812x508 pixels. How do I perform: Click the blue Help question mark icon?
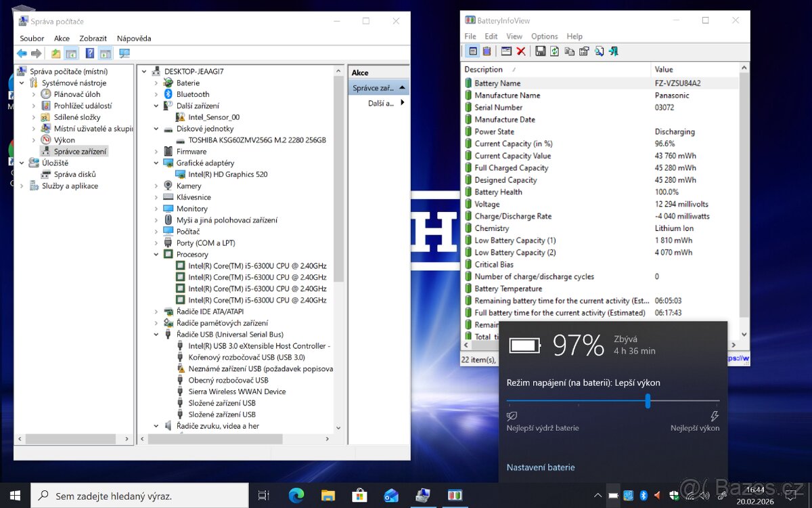pyautogui.click(x=89, y=54)
